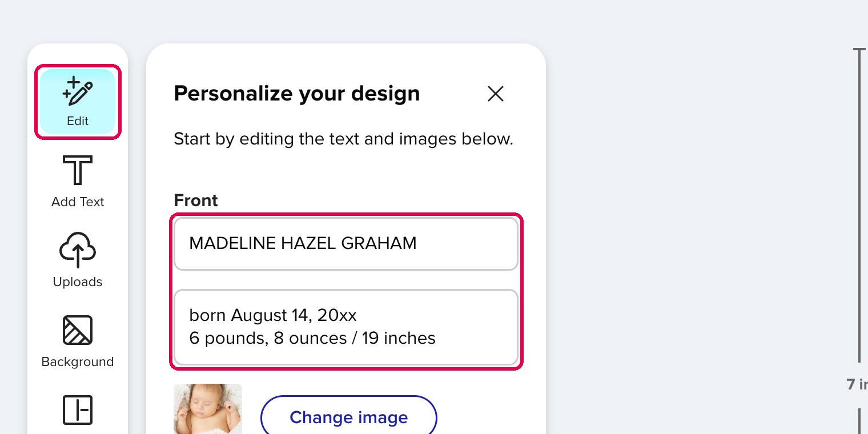
Task: Open the Add Text tool
Action: coord(78,182)
